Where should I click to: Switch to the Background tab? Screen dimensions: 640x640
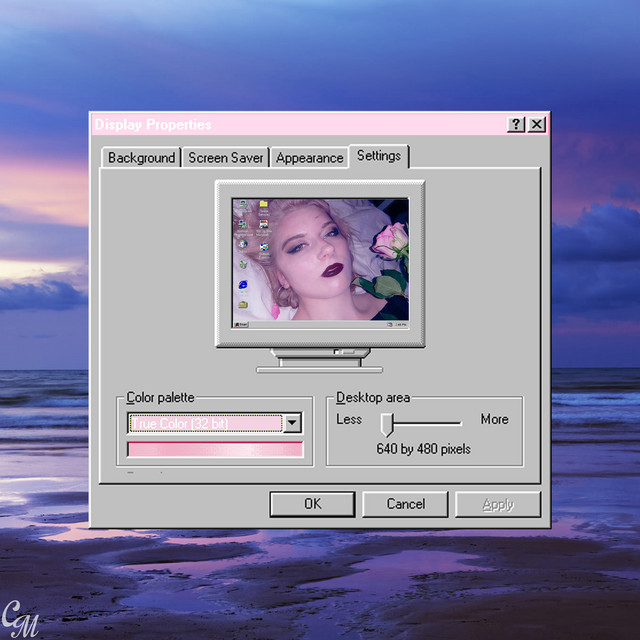tap(141, 158)
